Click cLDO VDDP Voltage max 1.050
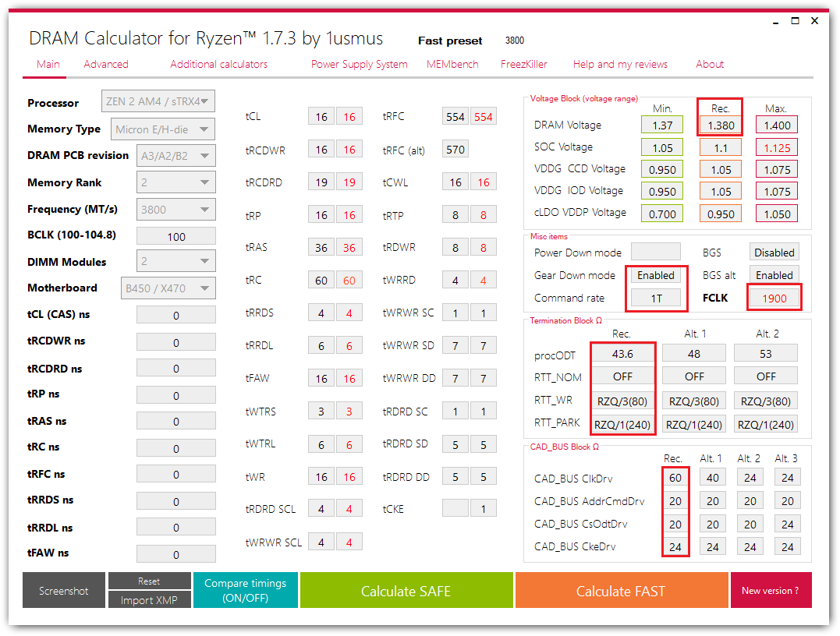The width and height of the screenshot is (840, 636). tap(777, 214)
